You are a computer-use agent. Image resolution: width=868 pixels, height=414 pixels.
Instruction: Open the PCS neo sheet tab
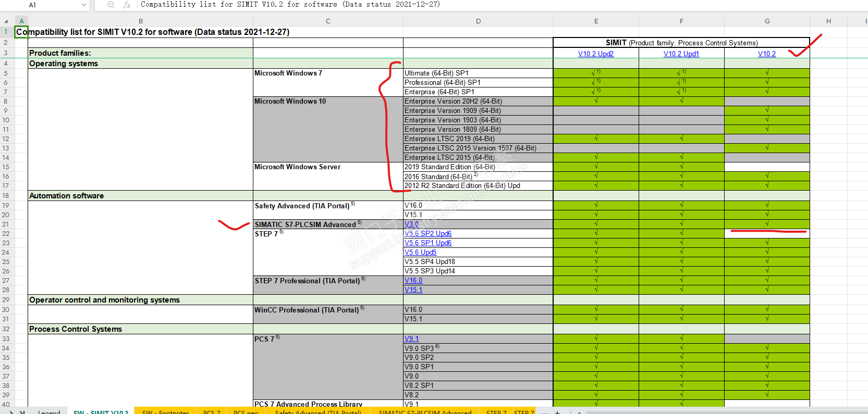[246, 411]
